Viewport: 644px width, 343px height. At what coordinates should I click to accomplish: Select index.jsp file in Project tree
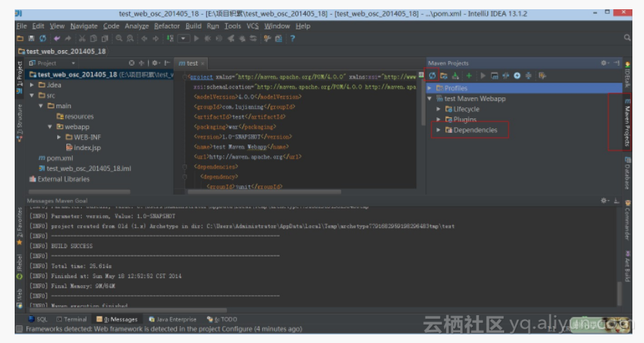point(83,148)
